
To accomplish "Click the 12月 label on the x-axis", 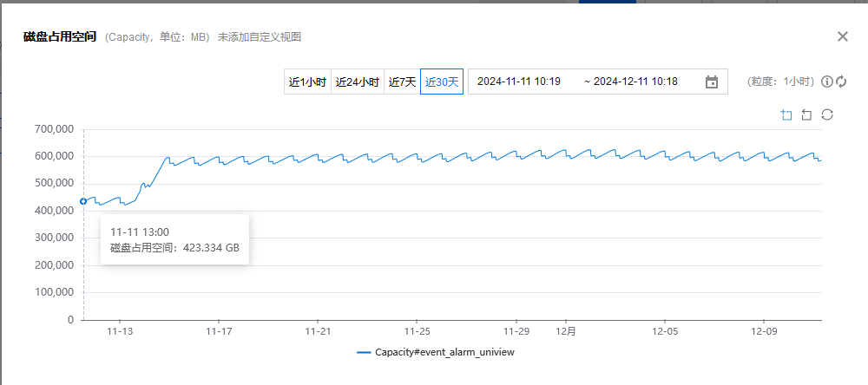I will pos(566,331).
